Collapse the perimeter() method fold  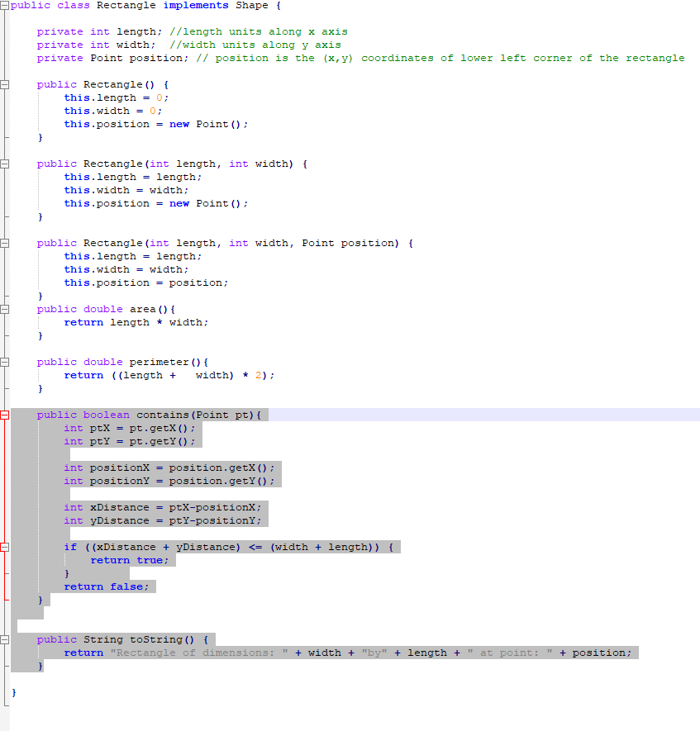click(3, 361)
